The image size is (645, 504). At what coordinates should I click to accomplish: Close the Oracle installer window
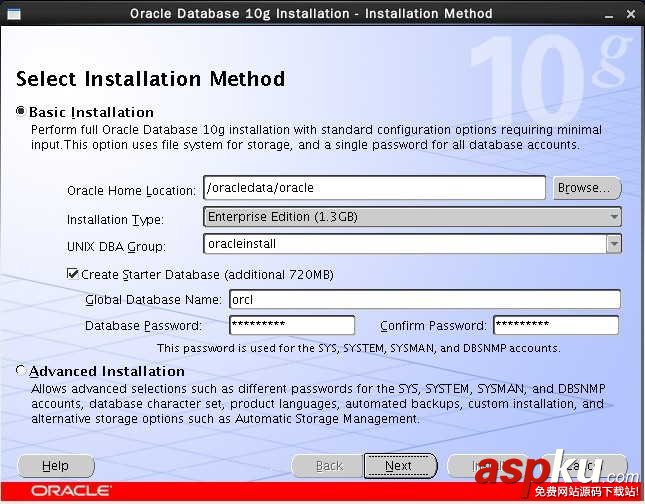631,14
